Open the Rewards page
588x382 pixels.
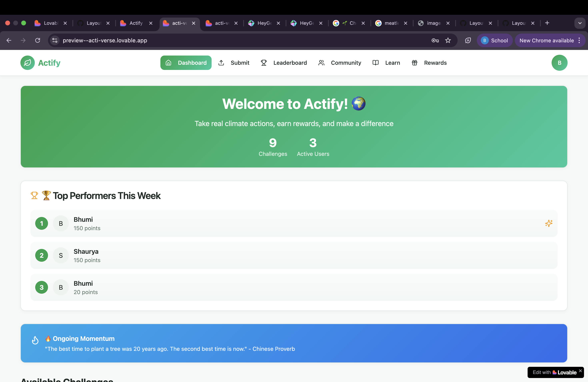[429, 63]
